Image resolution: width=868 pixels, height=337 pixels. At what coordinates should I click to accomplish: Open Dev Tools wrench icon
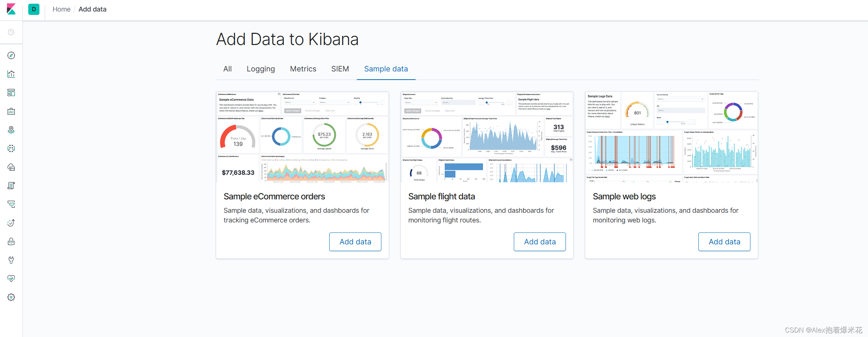tap(11, 260)
